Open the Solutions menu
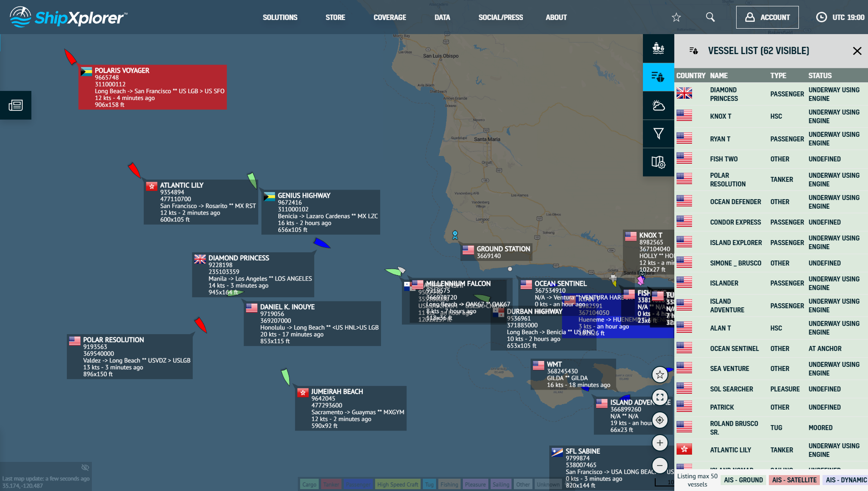 point(280,17)
